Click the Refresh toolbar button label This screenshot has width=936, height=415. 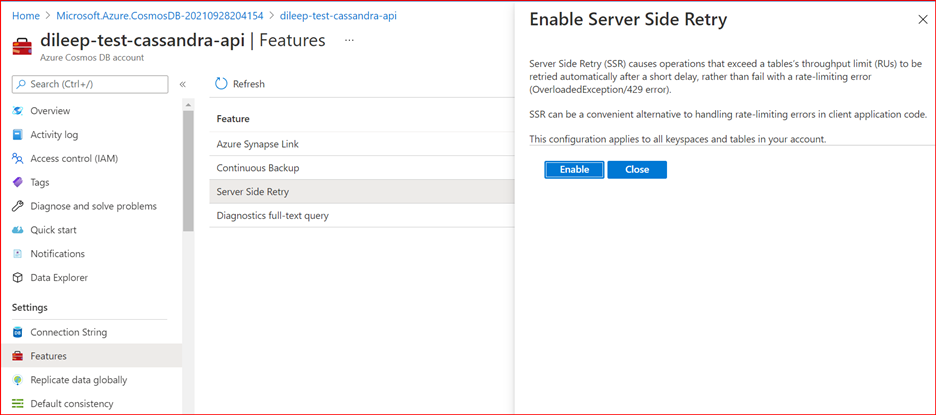(x=248, y=84)
